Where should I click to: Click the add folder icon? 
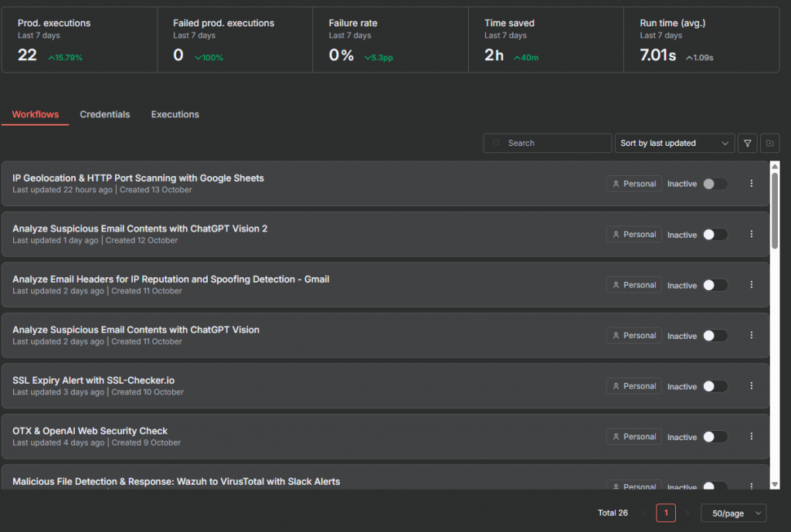770,143
